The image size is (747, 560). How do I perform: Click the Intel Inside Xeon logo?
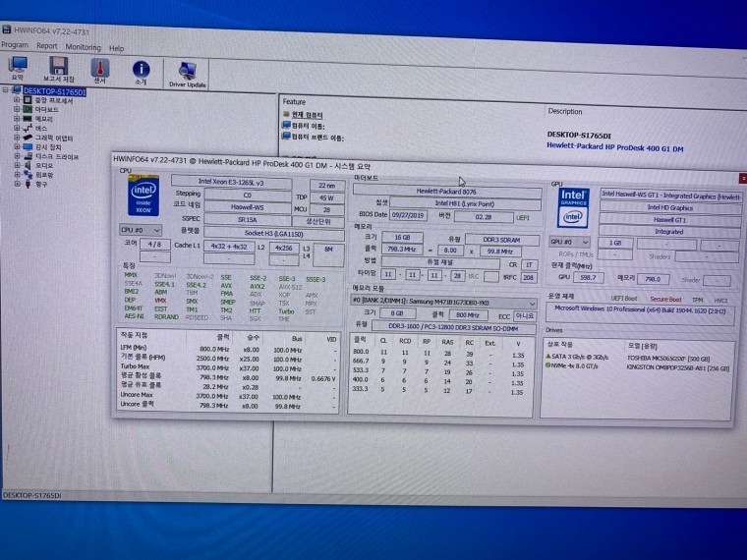(144, 196)
